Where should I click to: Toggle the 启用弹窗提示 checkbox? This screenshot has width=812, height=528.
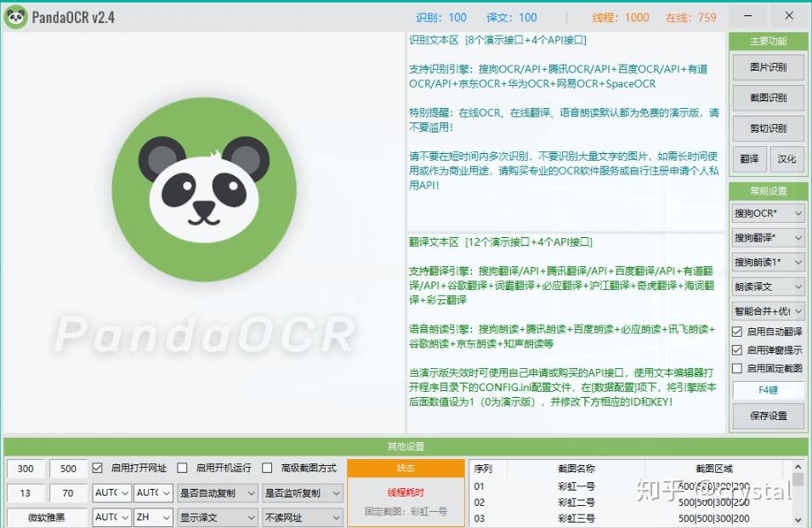[736, 350]
